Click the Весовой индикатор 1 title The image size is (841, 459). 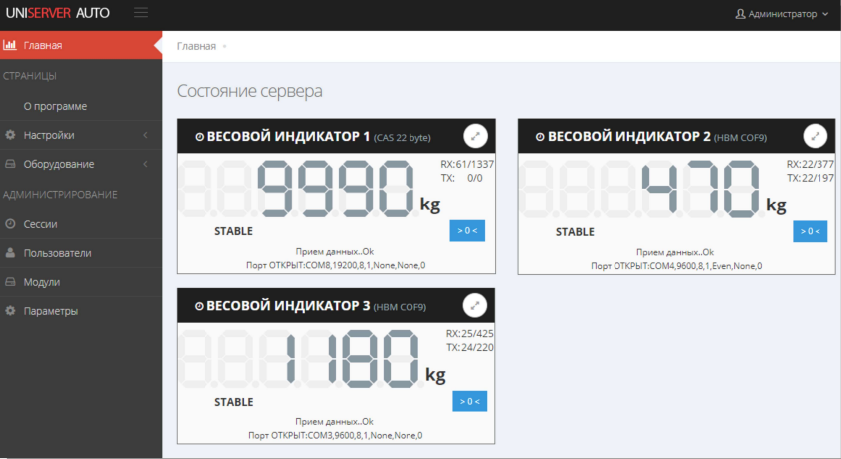(289, 137)
